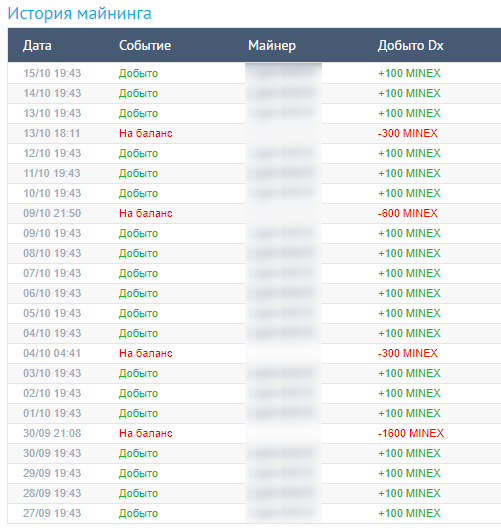The image size is (501, 530).
Task: Click +100 MINEX in the 28/09 row
Action: coord(409,493)
